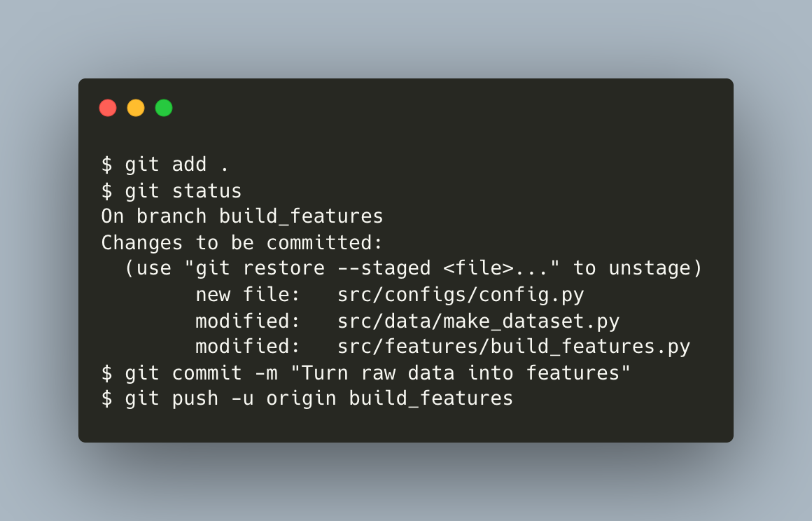Click the "Changes to be committed:" text
Screen dimensions: 812x521
[241, 243]
